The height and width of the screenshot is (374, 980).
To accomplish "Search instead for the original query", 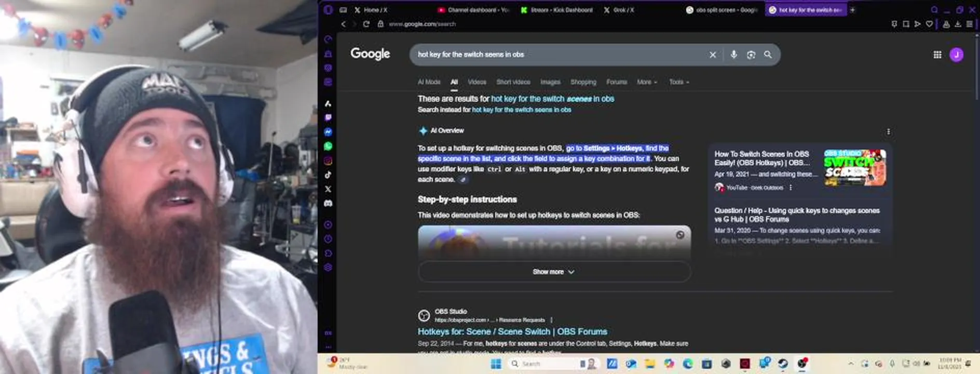I will 521,110.
